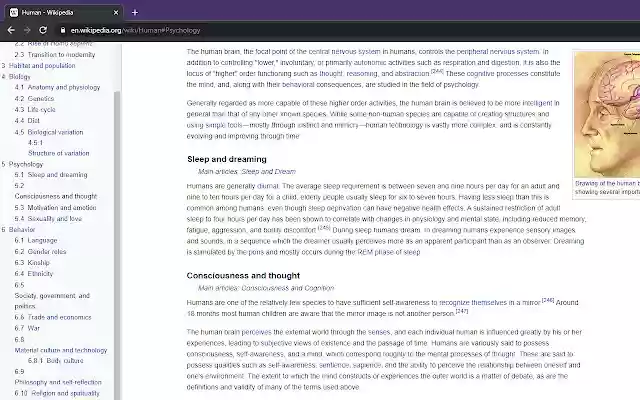Open the Dream main article link
The image size is (640, 400).
[284, 172]
